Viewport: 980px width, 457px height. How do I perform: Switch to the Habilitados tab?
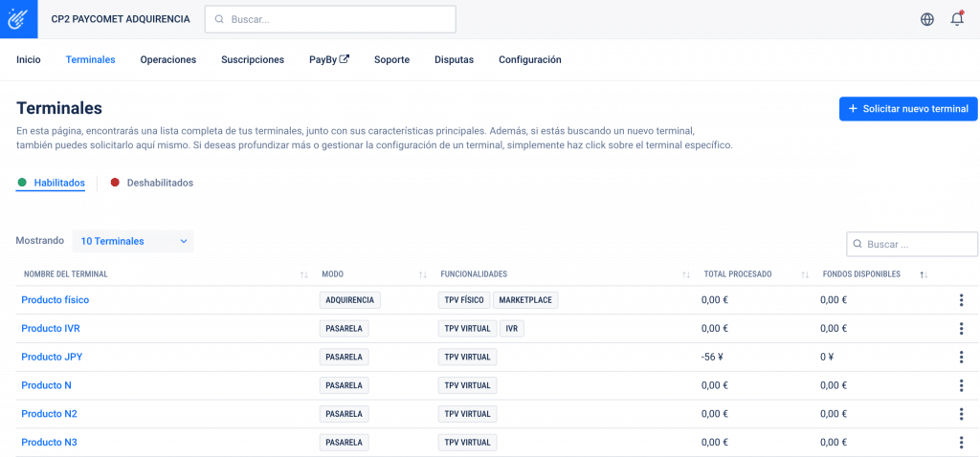52,183
